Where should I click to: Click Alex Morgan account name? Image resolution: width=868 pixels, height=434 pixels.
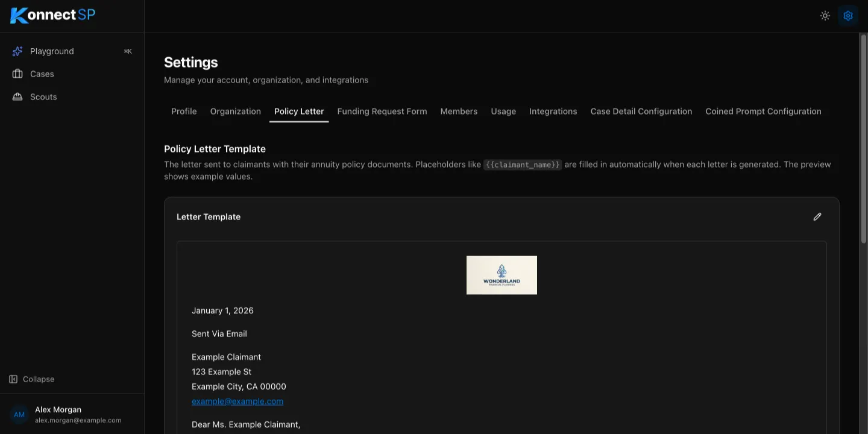[x=58, y=409]
